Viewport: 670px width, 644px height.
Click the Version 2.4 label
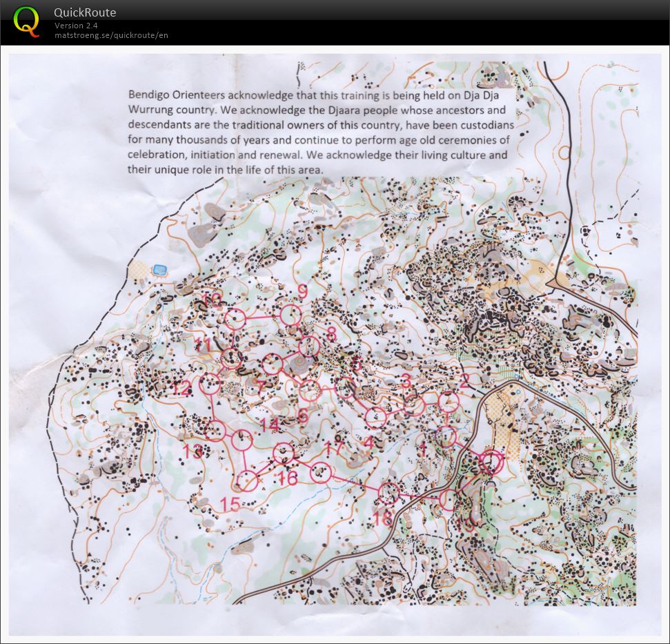tap(76, 26)
